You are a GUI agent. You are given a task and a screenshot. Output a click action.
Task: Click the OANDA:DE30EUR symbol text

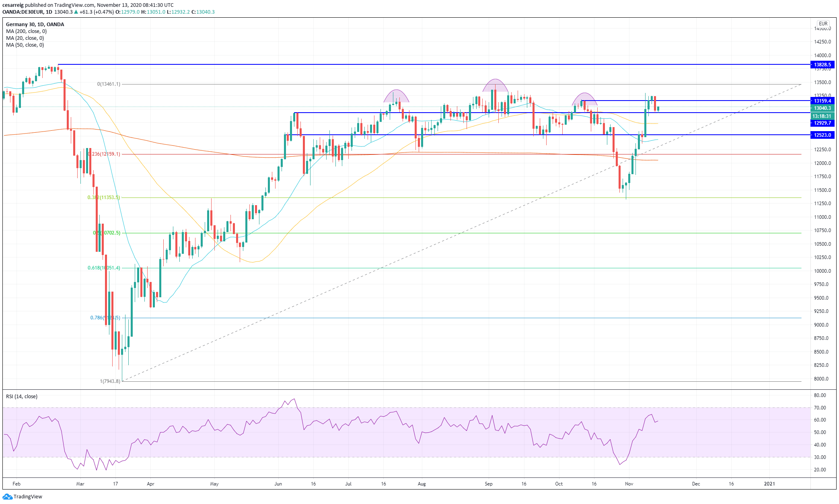pyautogui.click(x=23, y=12)
